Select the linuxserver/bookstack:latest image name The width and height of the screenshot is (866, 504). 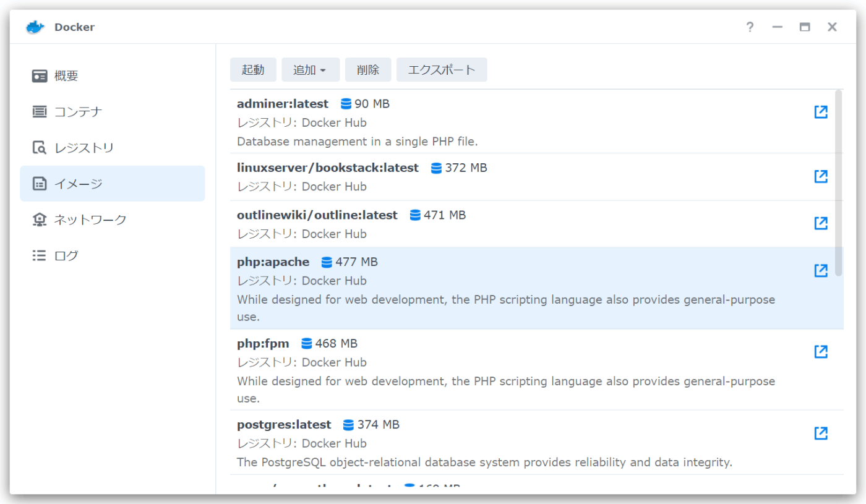[328, 168]
